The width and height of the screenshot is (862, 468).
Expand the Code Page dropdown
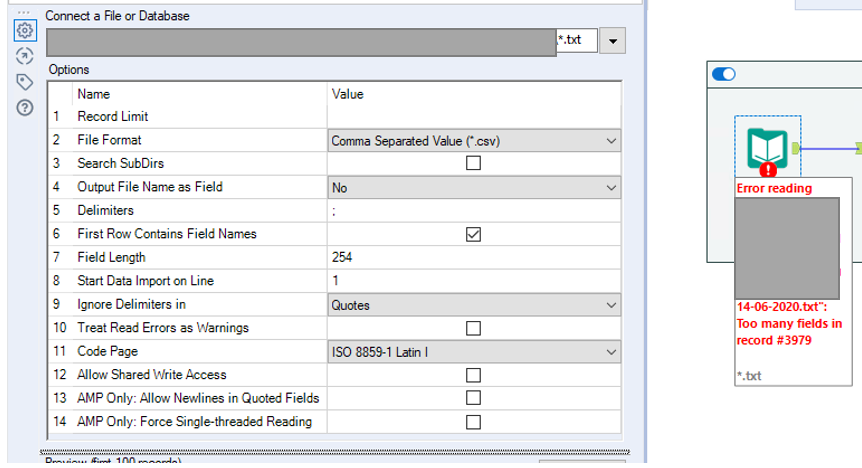611,352
